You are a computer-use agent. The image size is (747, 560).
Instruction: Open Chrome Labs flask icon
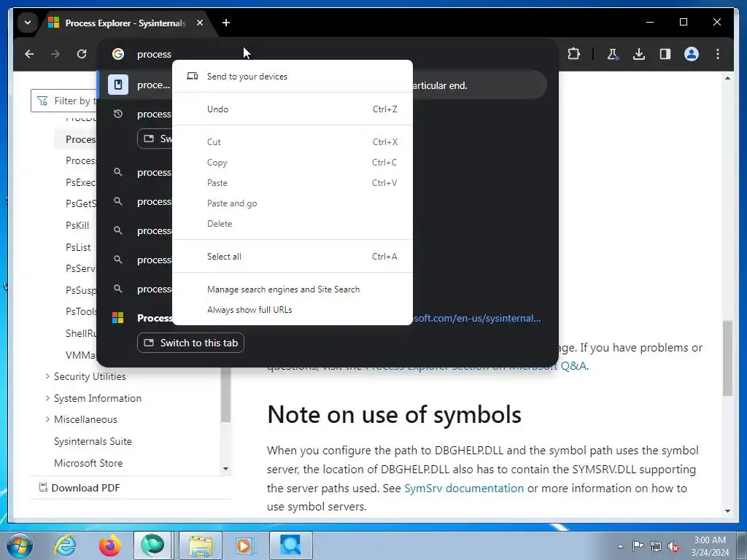[x=613, y=54]
